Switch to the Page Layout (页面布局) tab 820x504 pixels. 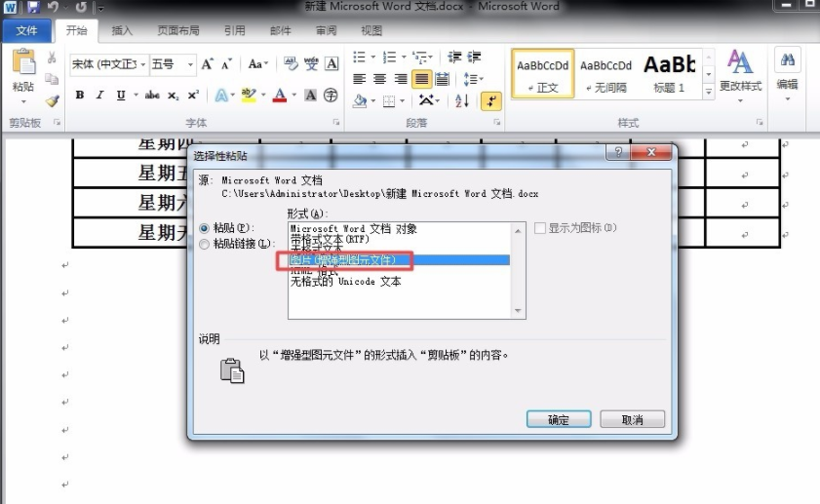(178, 30)
